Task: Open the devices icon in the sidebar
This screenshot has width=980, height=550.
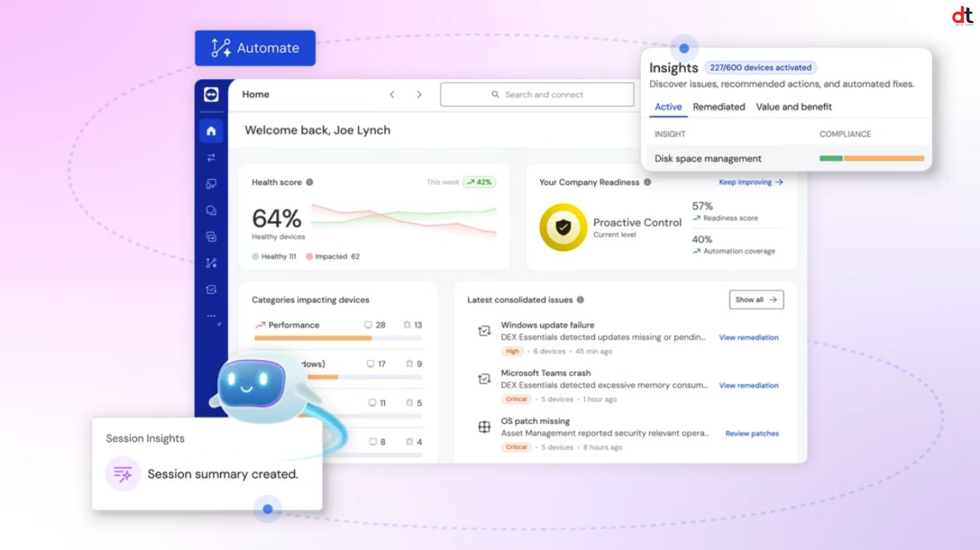Action: coord(211,184)
